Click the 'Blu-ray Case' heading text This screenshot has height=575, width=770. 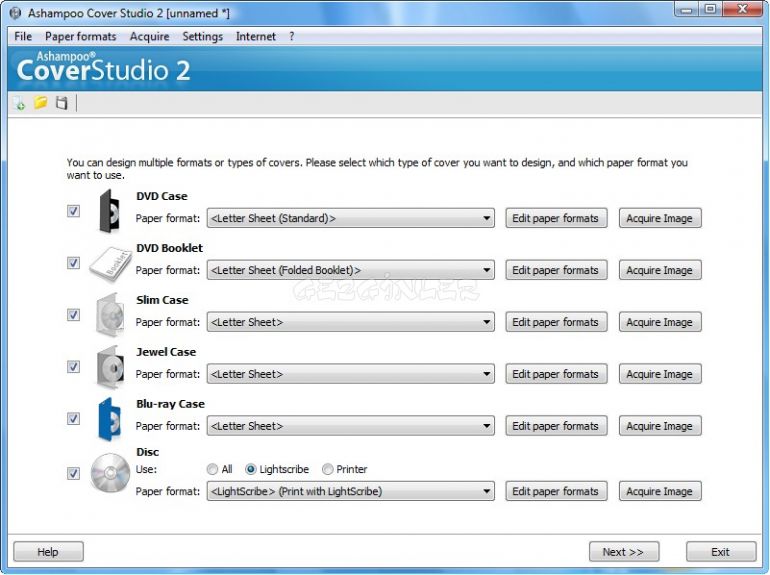(x=170, y=404)
